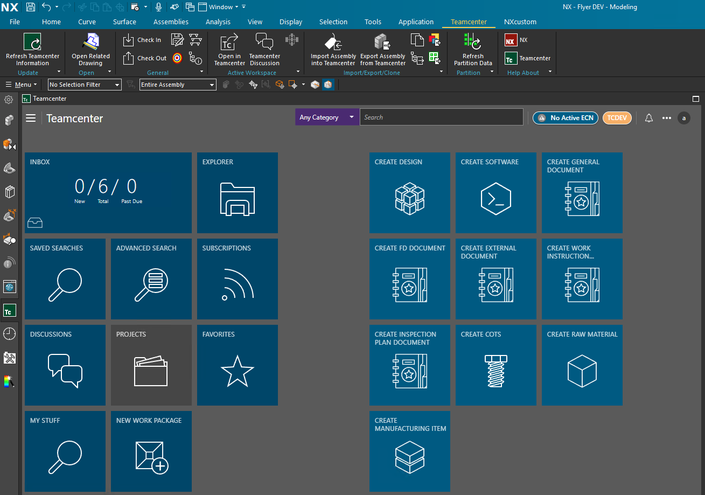Open the My Stuff tile
This screenshot has width=705, height=495.
pos(65,451)
